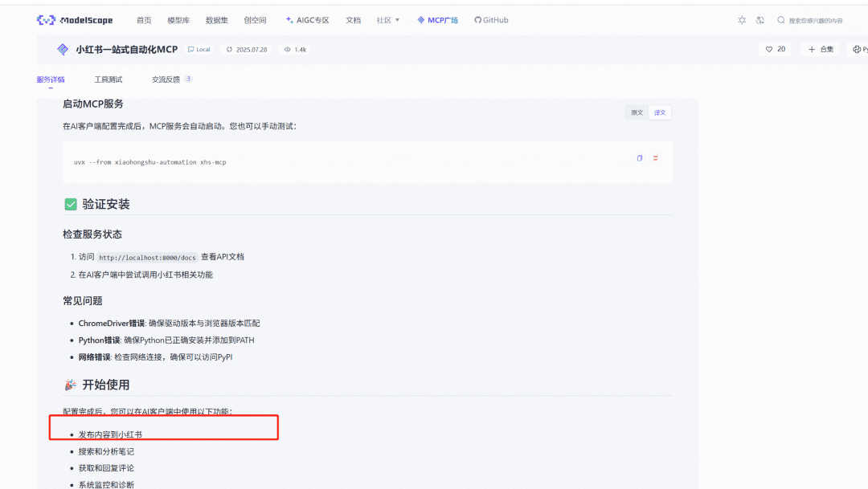Click the 在AI客户端中尝试调用小红书相关功能 step
The image size is (868, 489).
[145, 275]
